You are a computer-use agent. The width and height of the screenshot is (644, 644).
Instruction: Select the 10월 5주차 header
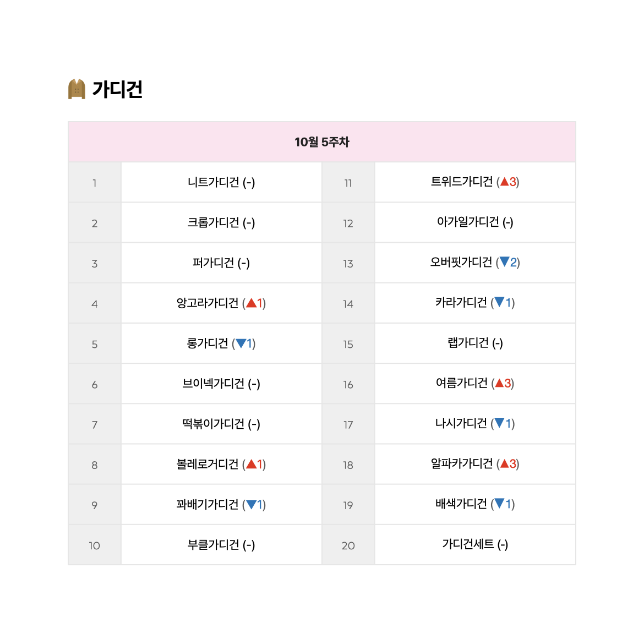click(x=322, y=141)
